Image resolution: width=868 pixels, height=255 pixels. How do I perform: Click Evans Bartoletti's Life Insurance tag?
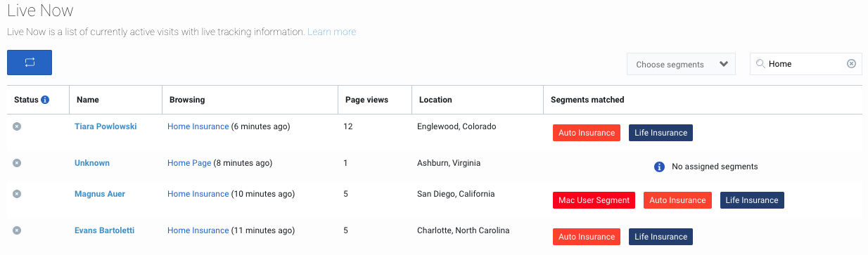tap(660, 237)
